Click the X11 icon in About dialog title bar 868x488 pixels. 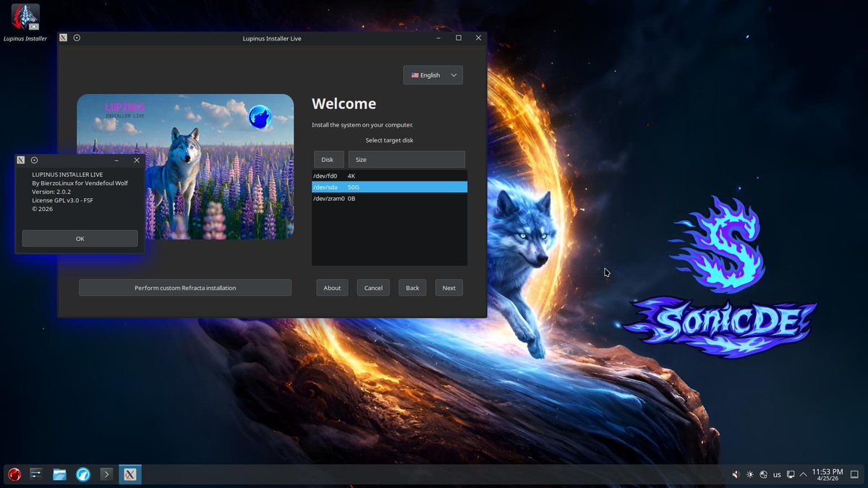pyautogui.click(x=21, y=160)
